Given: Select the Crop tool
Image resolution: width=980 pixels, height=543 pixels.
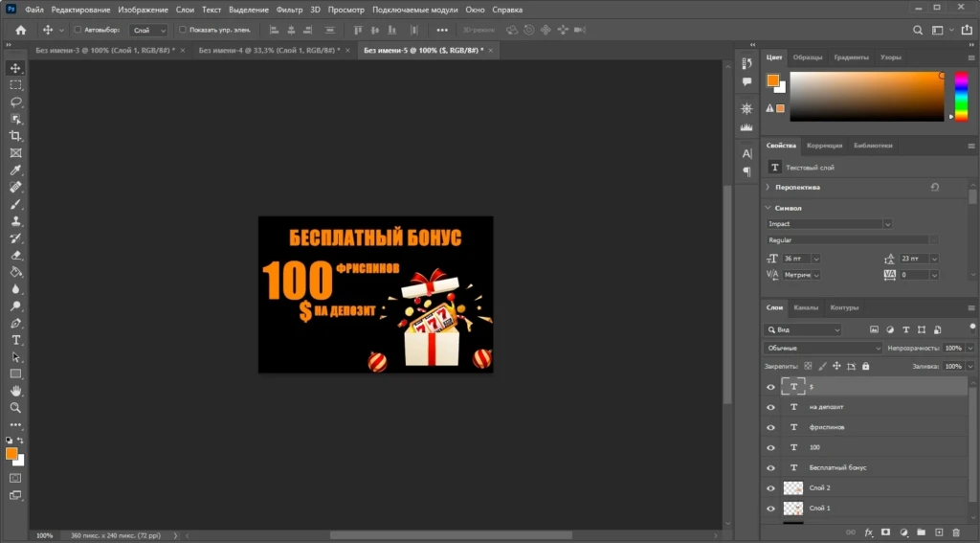Looking at the screenshot, I should (x=15, y=136).
